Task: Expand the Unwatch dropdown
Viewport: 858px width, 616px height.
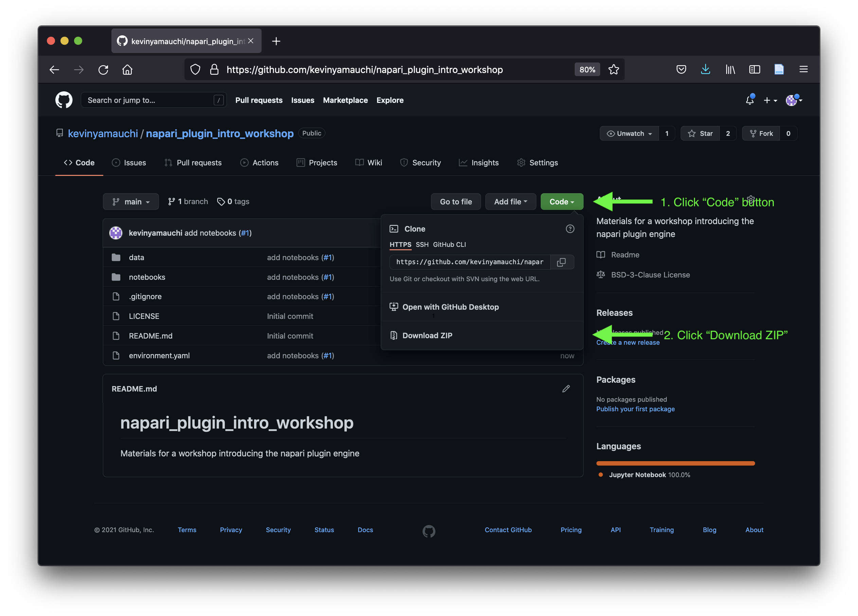Action: tap(629, 133)
